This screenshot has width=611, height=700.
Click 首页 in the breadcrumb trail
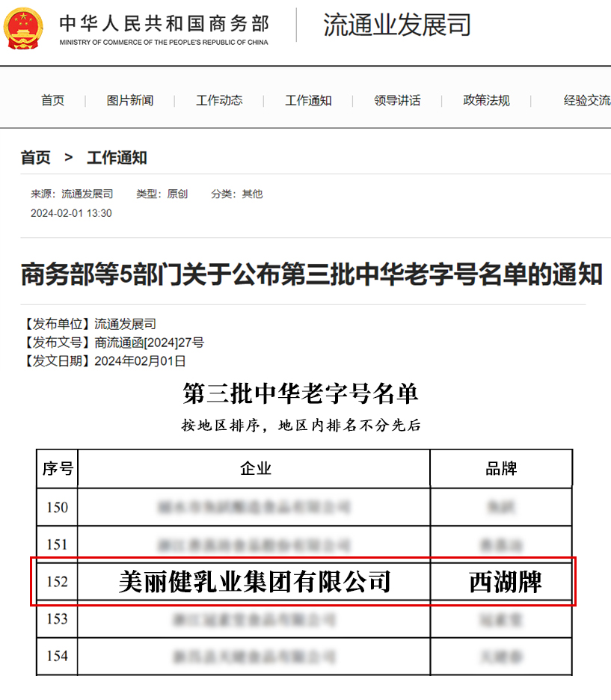point(36,158)
